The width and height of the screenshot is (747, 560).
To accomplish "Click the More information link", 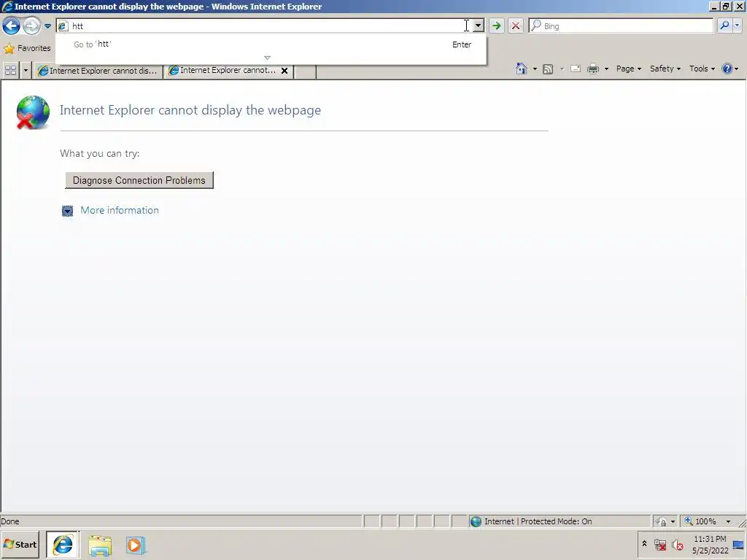I will click(120, 210).
